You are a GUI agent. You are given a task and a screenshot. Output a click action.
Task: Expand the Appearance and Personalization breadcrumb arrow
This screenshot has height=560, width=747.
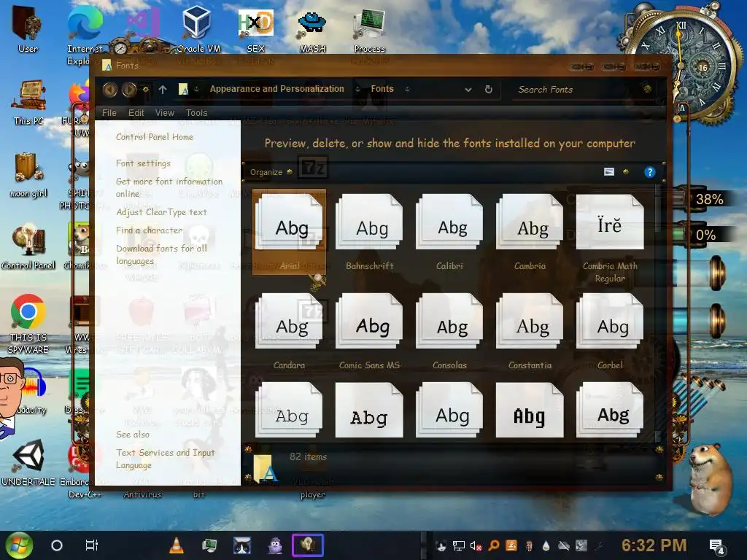click(357, 89)
